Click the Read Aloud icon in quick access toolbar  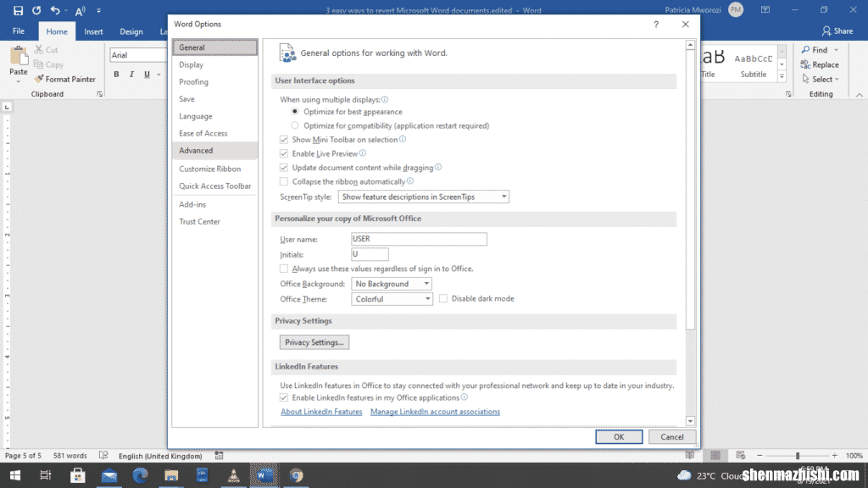point(81,10)
